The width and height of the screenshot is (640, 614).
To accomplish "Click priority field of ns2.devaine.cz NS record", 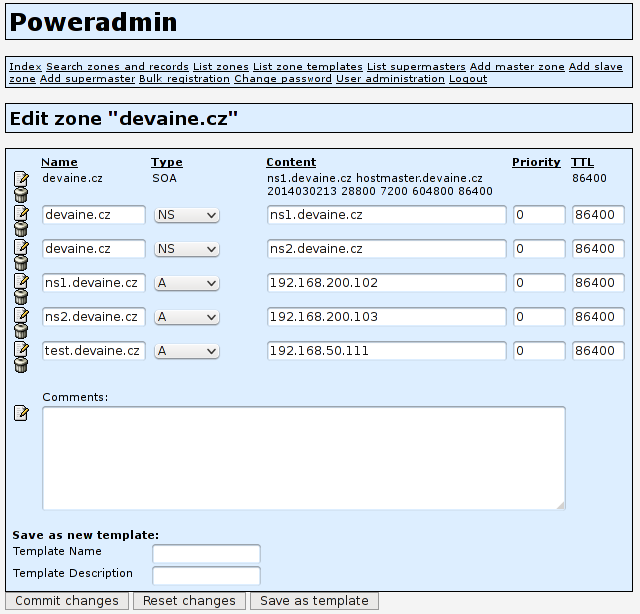I will tap(539, 249).
